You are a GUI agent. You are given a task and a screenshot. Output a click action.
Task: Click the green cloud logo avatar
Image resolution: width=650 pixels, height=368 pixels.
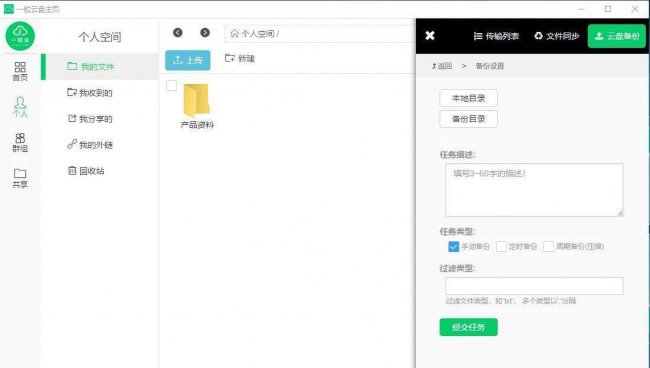pos(20,36)
